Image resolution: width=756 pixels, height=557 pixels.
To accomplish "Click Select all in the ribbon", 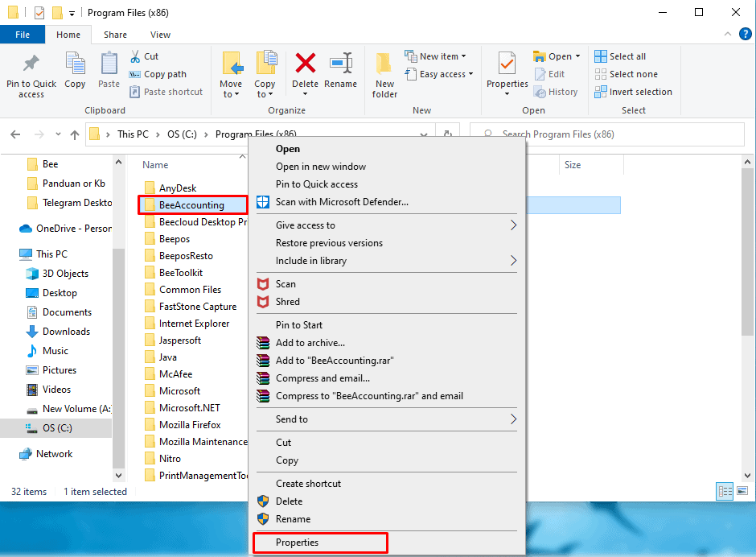I will coord(620,56).
